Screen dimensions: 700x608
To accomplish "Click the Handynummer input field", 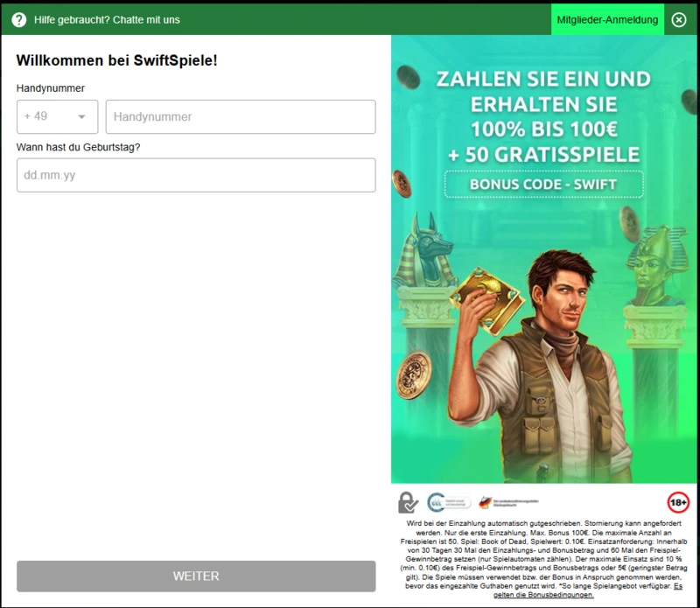I will coord(239,116).
